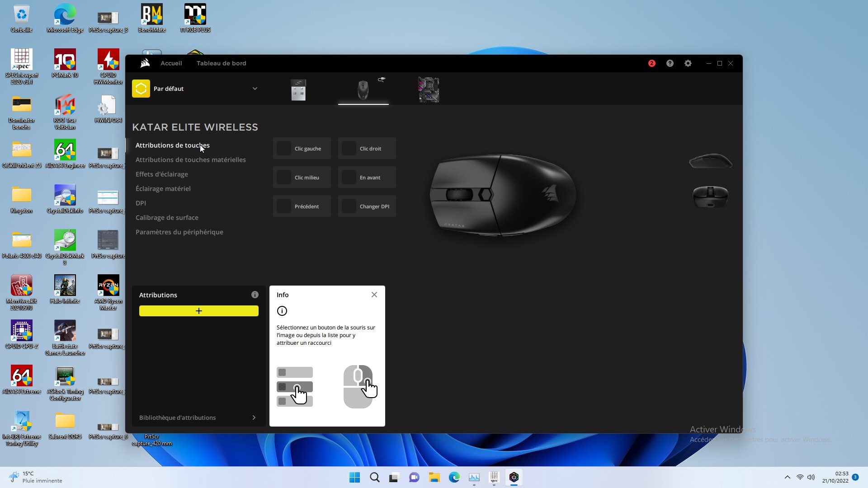Click iCUE icon in the taskbar
This screenshot has width=868, height=488.
[x=514, y=477]
